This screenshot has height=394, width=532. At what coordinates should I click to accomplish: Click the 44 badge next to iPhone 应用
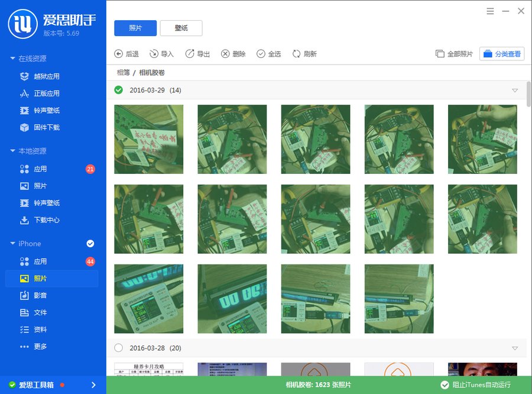point(90,261)
